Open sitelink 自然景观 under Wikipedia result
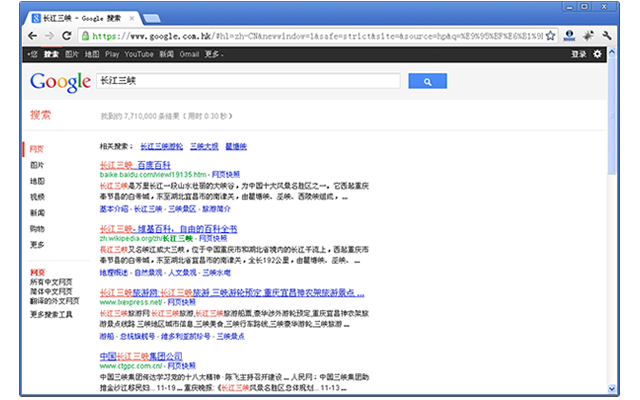 pos(148,273)
